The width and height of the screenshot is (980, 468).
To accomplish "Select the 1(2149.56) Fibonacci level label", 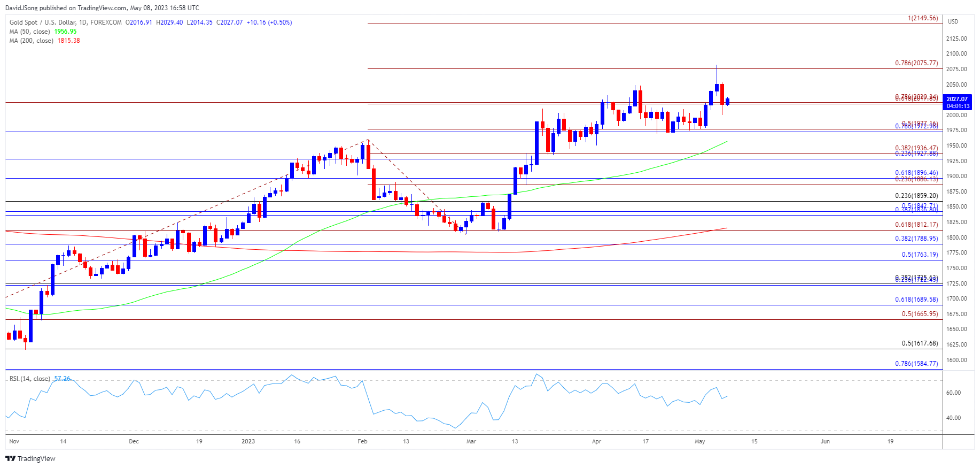I will (922, 18).
